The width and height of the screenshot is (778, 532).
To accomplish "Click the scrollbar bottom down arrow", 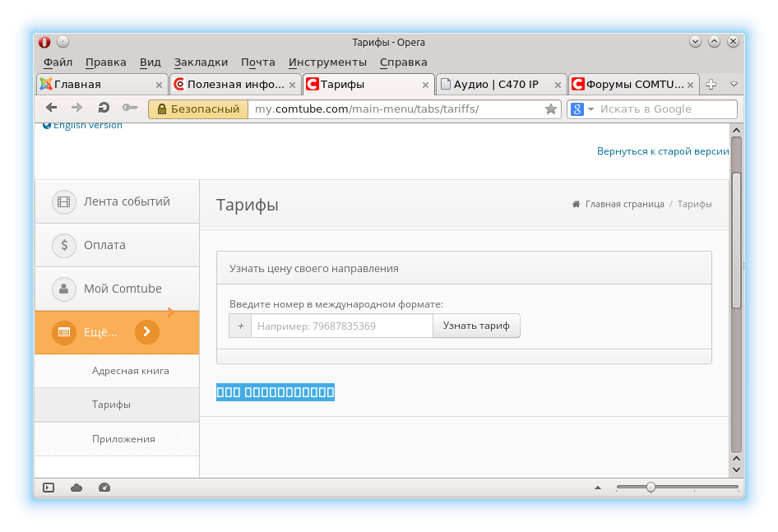I will 736,470.
